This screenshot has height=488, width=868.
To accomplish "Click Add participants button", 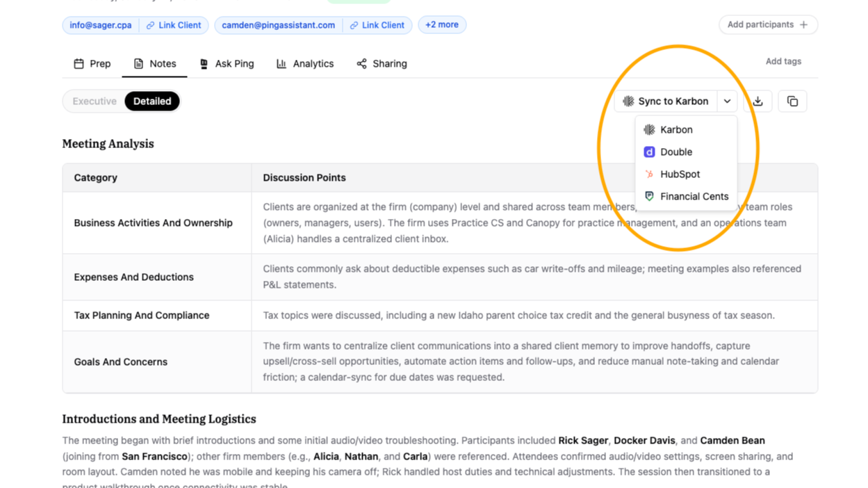I will 767,25.
